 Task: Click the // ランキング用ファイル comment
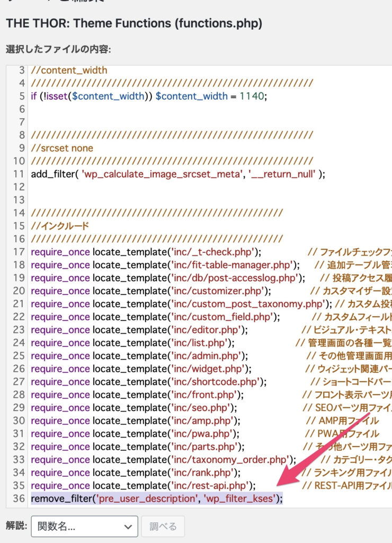[346, 472]
